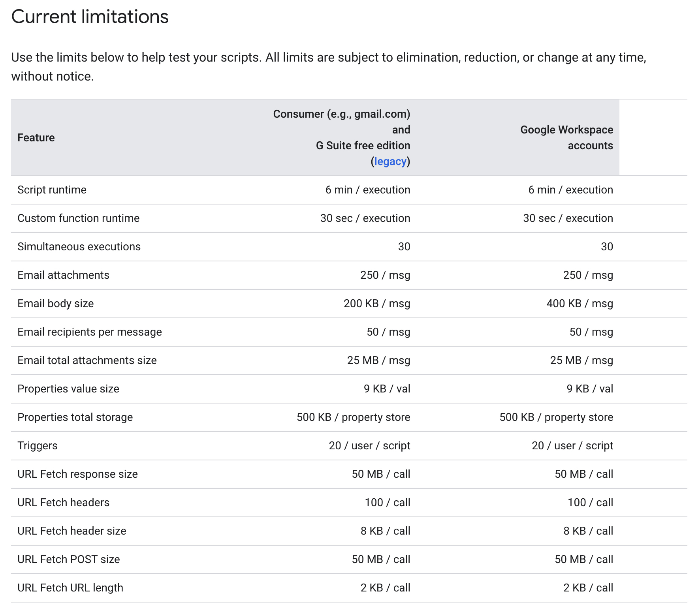Select the Simultaneous executions row label

click(x=79, y=247)
